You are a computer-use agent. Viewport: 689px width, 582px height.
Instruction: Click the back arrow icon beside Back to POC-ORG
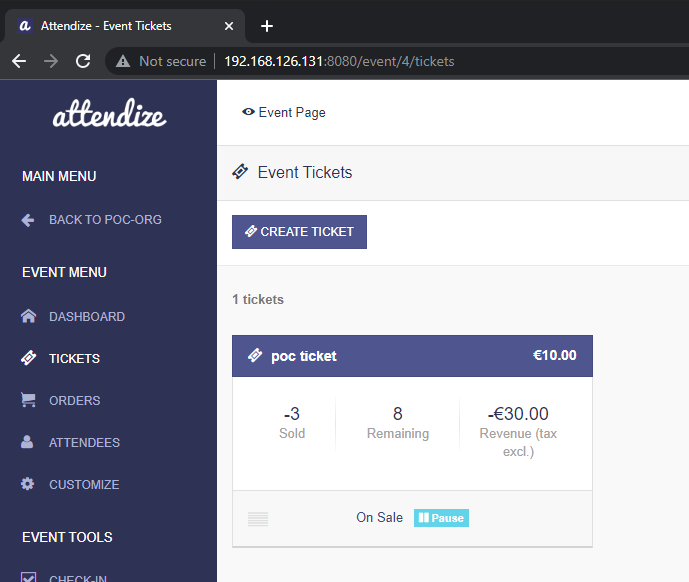28,220
